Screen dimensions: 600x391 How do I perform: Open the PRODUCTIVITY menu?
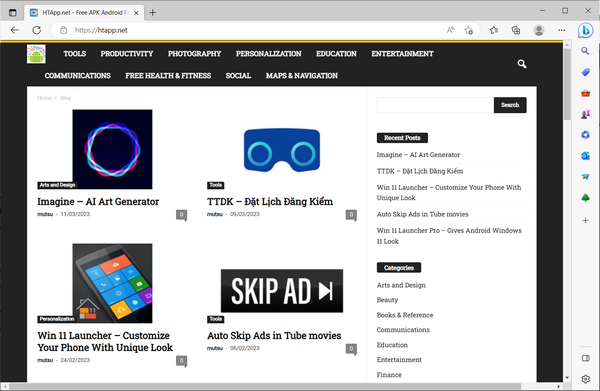tap(127, 54)
